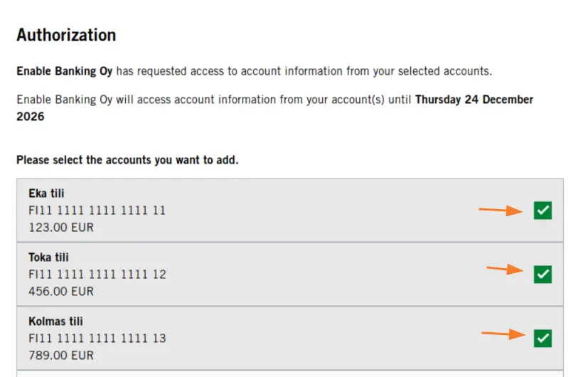Select the Kolmas tili account name
The height and width of the screenshot is (377, 588).
pos(56,322)
